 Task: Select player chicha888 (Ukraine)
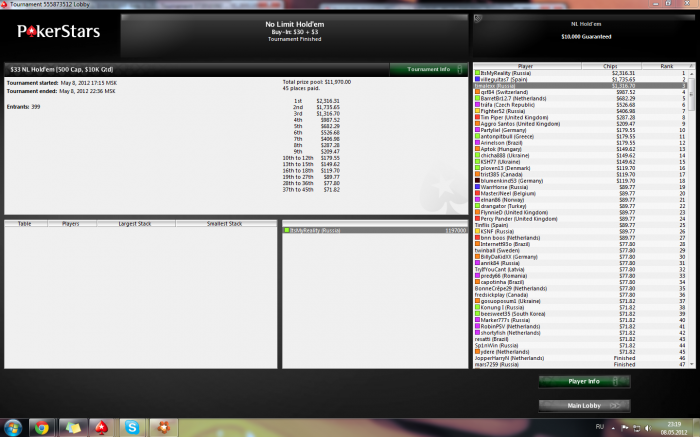coord(581,155)
